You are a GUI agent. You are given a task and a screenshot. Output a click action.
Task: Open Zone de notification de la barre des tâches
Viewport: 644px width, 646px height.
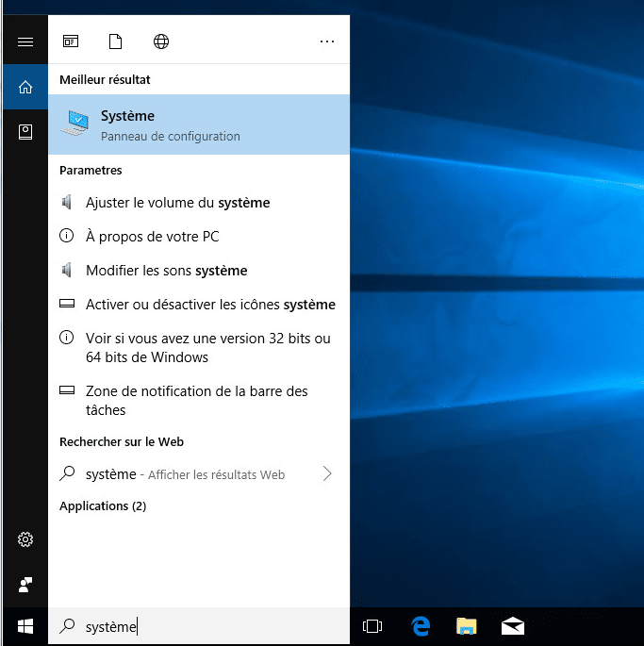(x=199, y=401)
